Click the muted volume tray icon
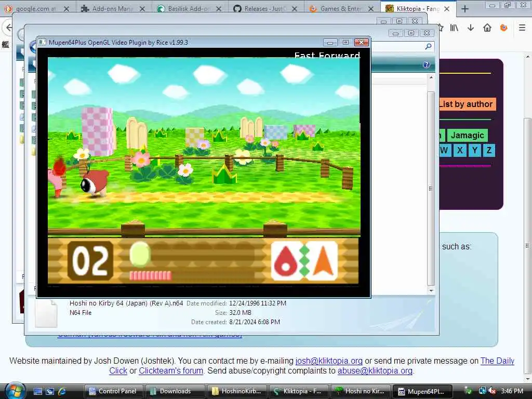The width and height of the screenshot is (532, 399). point(493,391)
